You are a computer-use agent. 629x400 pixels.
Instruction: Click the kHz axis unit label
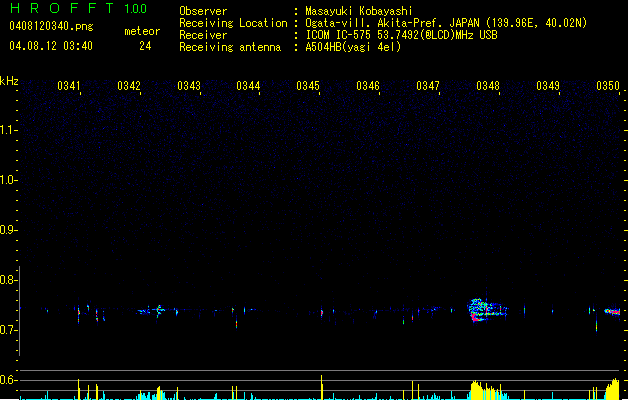(9, 81)
